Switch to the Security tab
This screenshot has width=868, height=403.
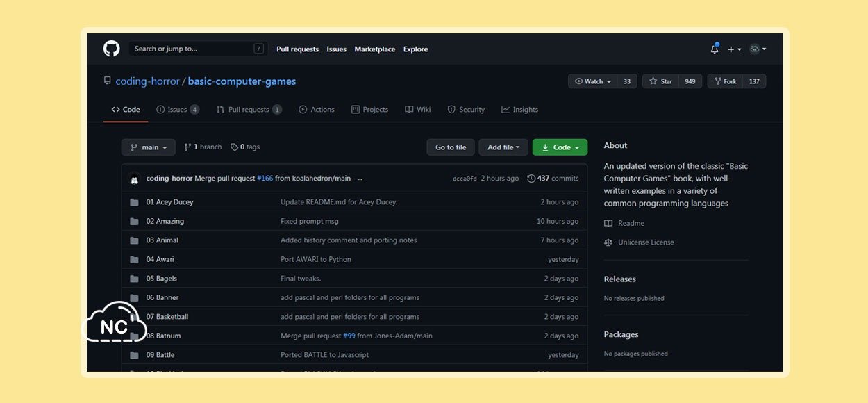466,110
